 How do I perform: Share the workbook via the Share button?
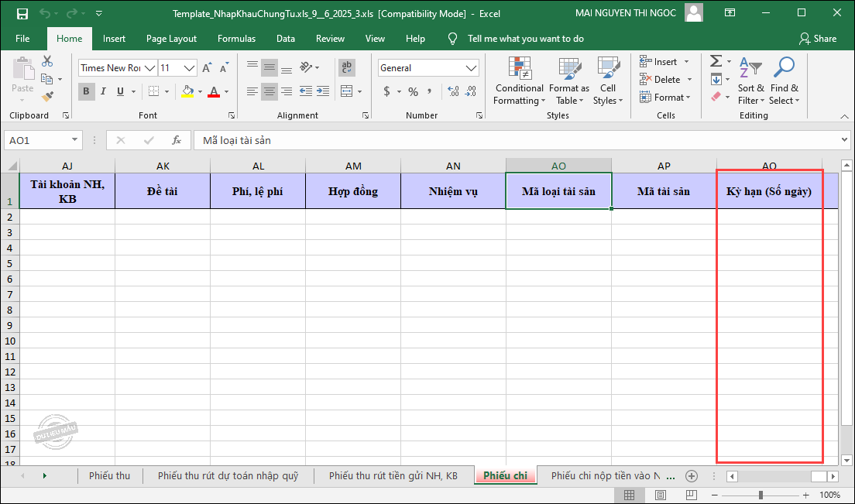click(817, 39)
